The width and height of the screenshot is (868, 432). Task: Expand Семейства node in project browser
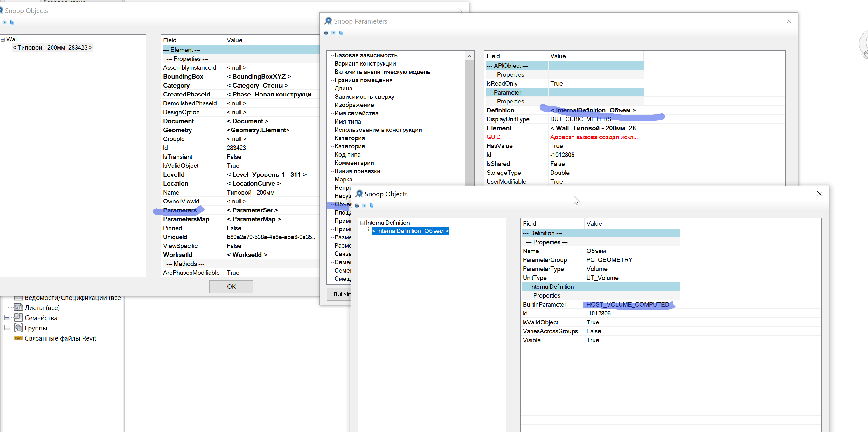pos(7,318)
